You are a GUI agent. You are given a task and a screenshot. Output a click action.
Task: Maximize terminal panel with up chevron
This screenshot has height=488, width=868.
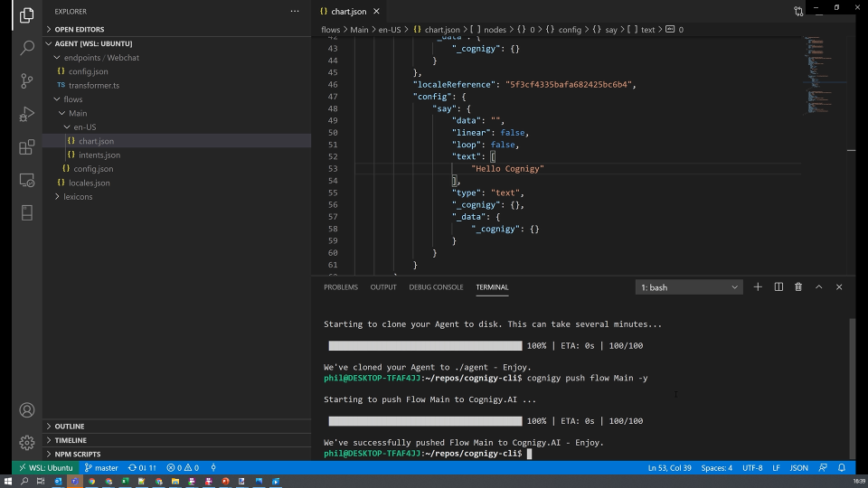point(819,287)
